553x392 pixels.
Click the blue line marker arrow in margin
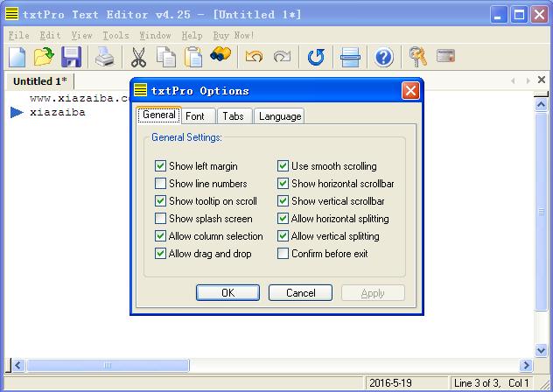[x=17, y=112]
